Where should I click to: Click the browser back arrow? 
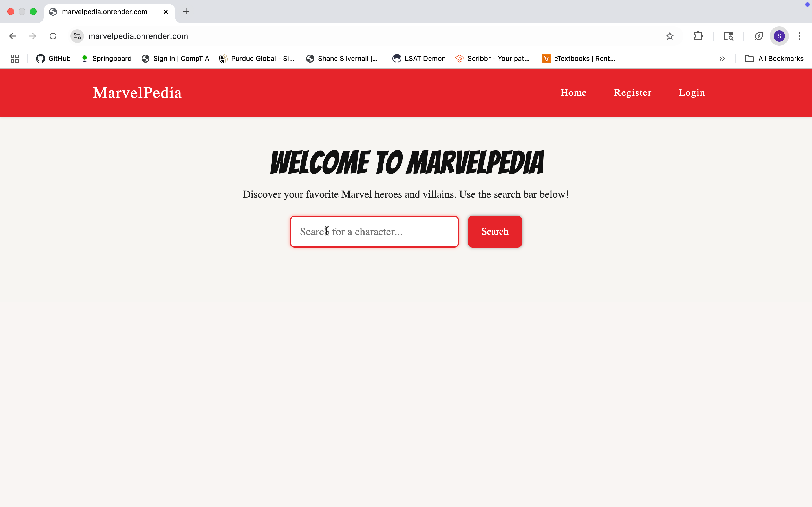12,36
